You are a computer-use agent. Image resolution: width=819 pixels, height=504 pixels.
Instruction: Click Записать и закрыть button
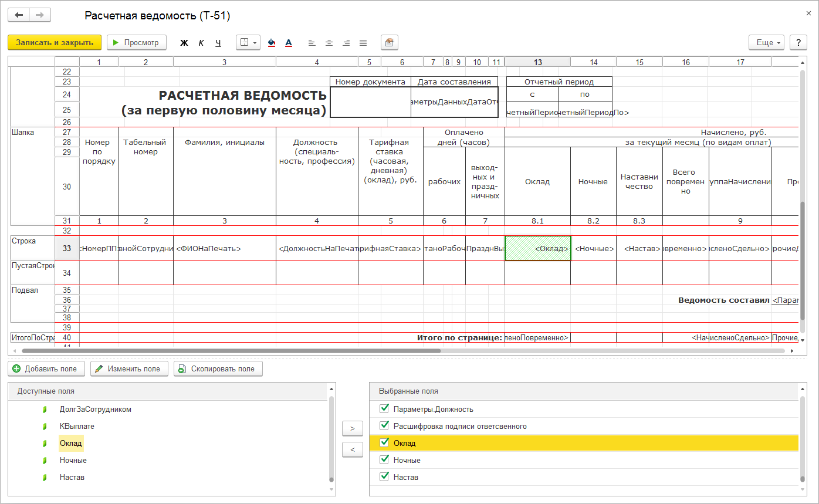[55, 43]
